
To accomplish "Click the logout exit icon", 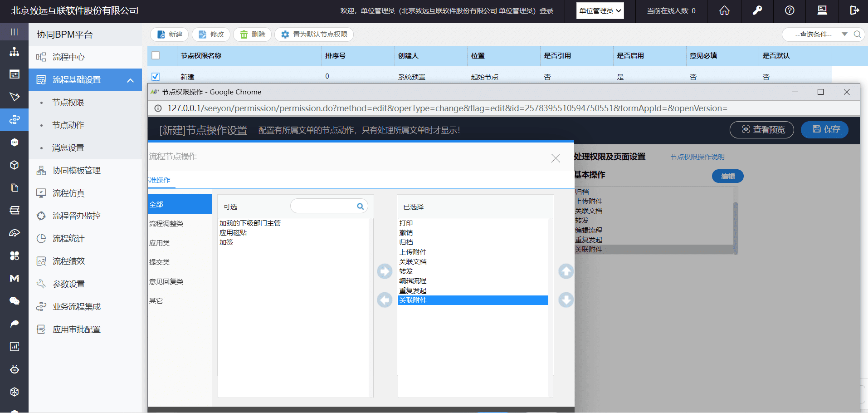I will (854, 10).
